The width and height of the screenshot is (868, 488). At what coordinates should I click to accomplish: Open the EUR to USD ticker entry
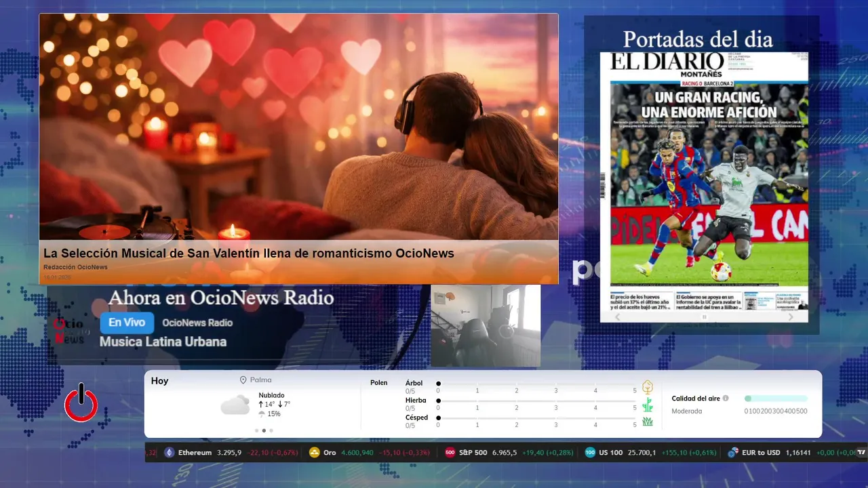pos(791,453)
